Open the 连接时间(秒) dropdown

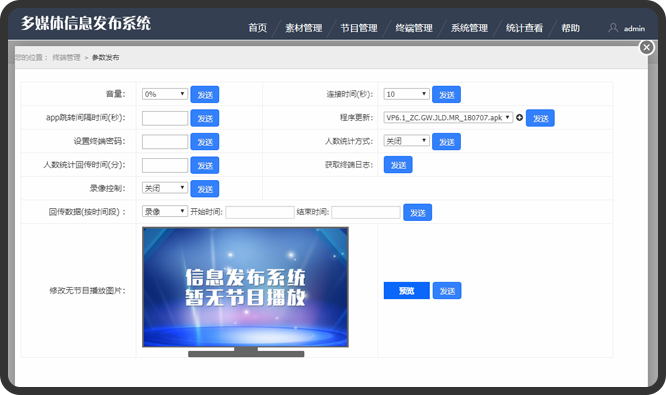[406, 94]
